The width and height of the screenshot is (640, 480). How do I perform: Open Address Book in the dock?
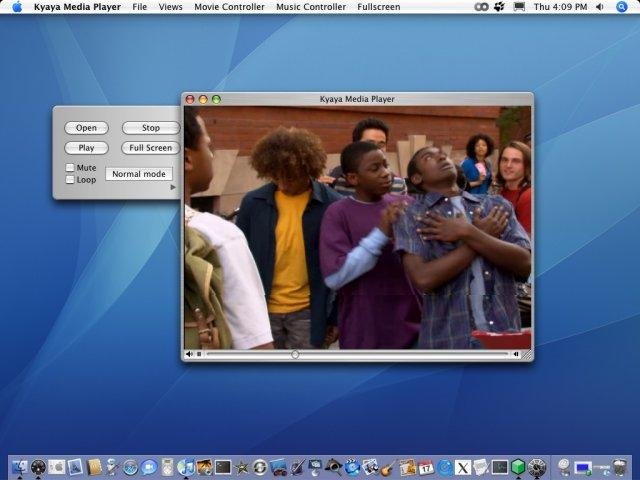[x=94, y=467]
